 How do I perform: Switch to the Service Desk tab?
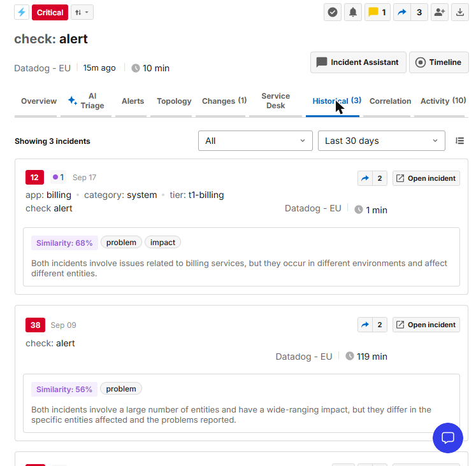click(x=276, y=101)
